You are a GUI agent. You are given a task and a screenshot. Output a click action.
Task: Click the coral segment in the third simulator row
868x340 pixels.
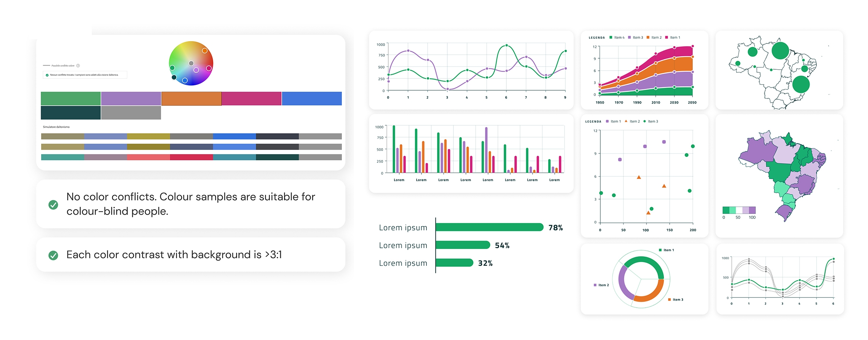[x=148, y=157]
